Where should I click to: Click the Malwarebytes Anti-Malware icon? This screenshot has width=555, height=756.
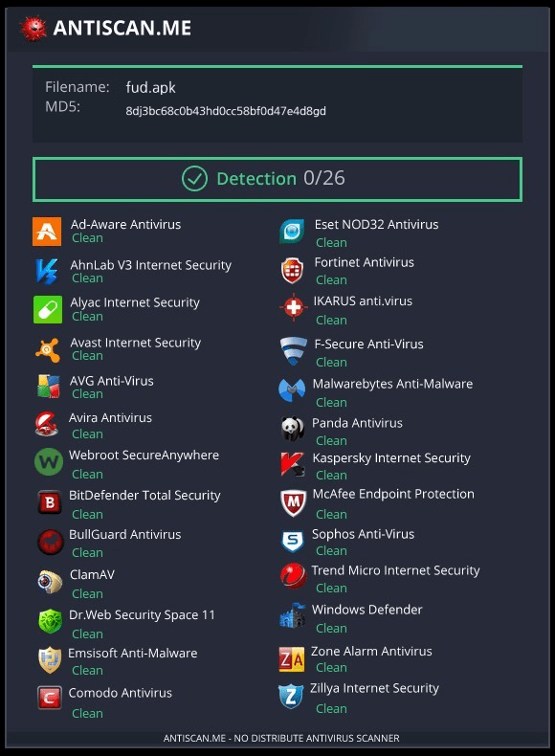pos(292,389)
